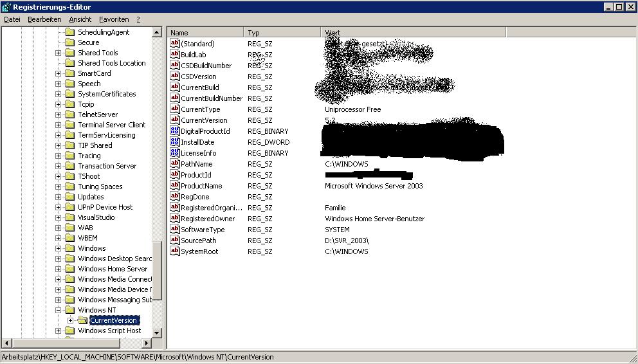
Task: Click the 'Windows Home Server-Benutzer' data
Action: point(375,219)
